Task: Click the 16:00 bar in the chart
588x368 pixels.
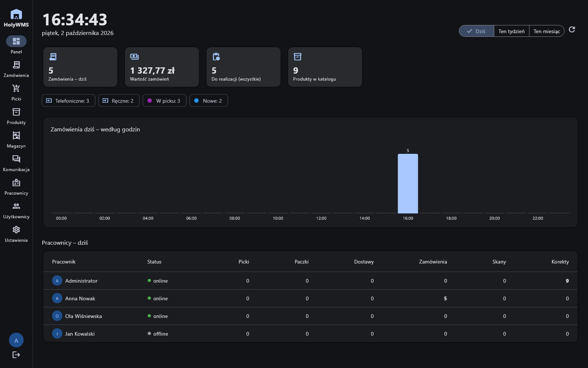Action: point(408,184)
